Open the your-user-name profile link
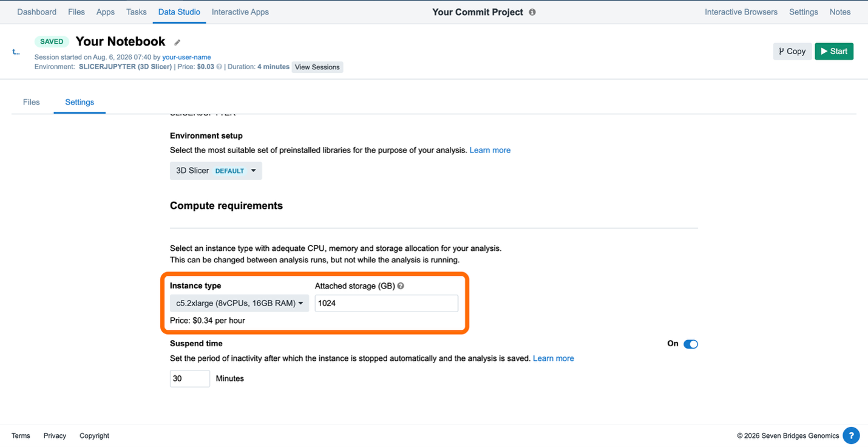The height and width of the screenshot is (447, 868). [186, 57]
